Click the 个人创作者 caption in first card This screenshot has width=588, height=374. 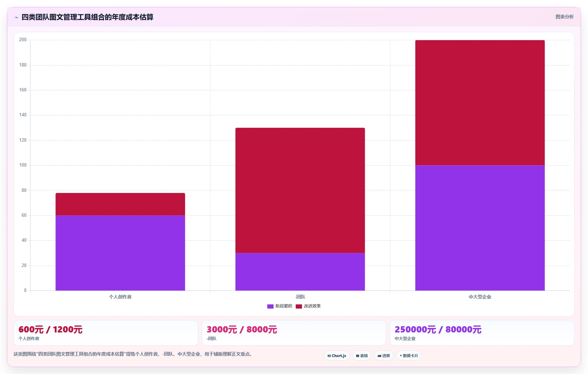point(29,339)
